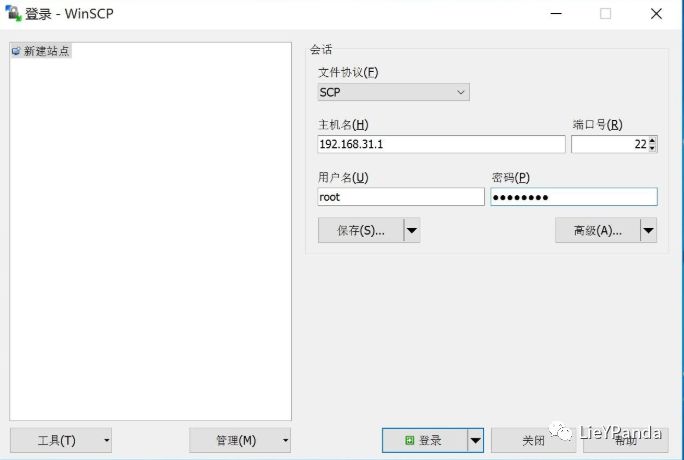Click the WinSCP icon in title bar
The image size is (684, 460).
[13, 14]
